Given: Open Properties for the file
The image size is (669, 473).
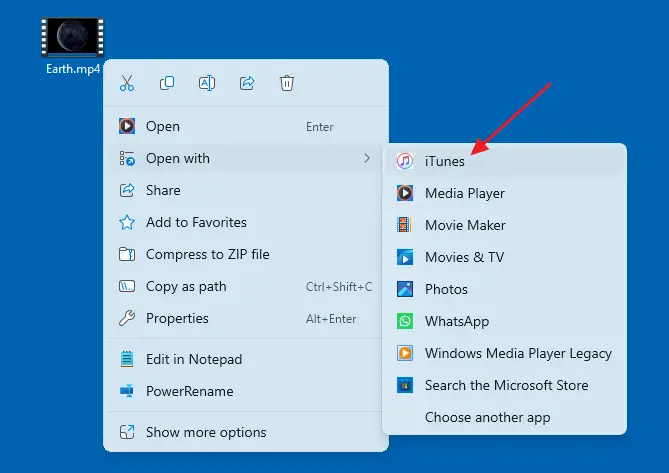Looking at the screenshot, I should click(x=246, y=318).
